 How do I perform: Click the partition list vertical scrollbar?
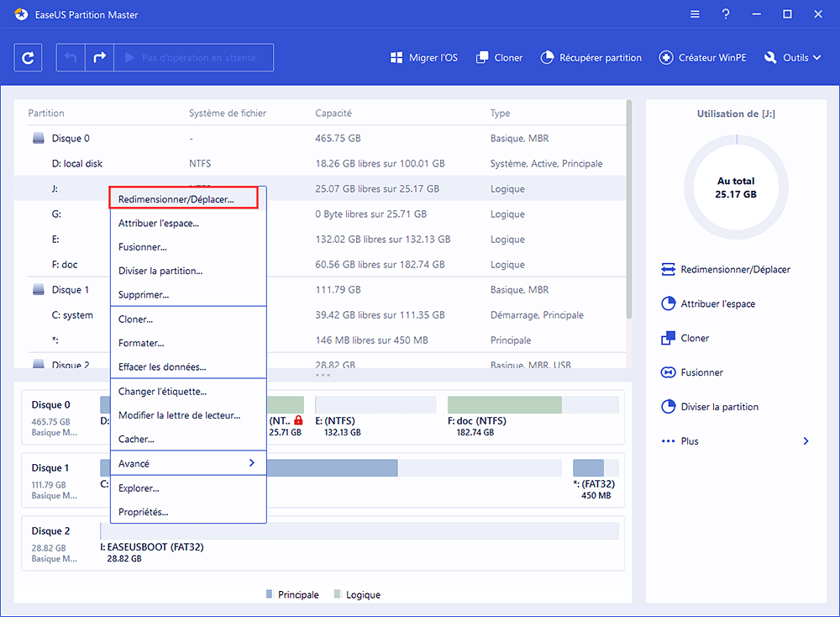point(629,209)
